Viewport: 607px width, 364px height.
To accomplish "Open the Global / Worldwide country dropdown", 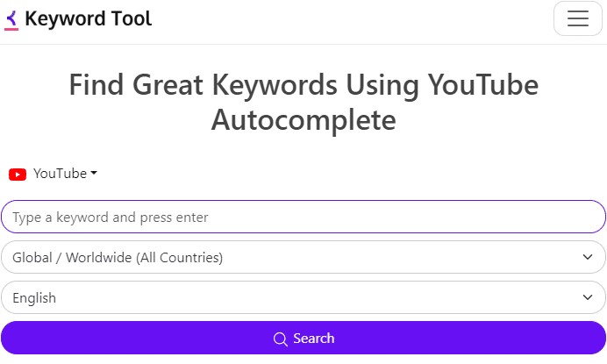I will coord(303,257).
